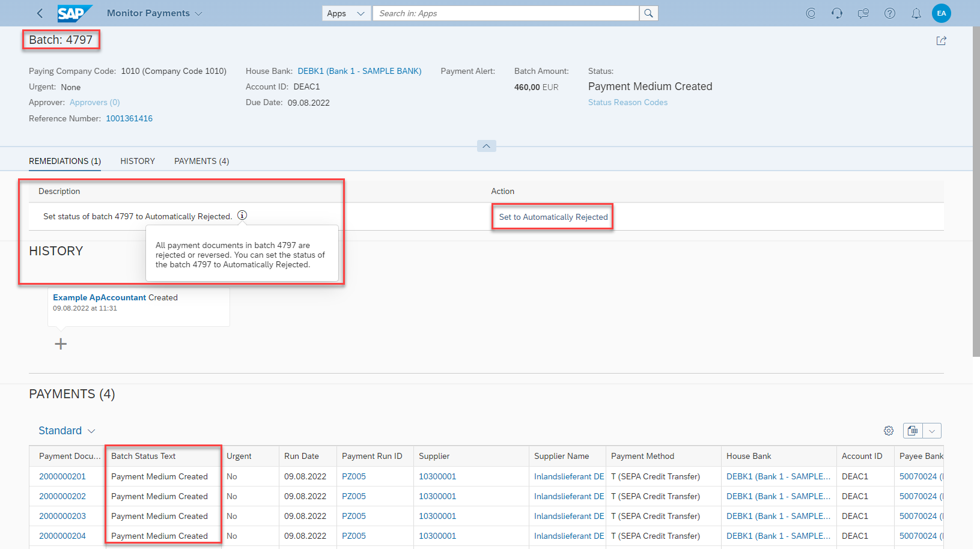The image size is (980, 549).
Task: Go back using the header back arrow
Action: (40, 13)
